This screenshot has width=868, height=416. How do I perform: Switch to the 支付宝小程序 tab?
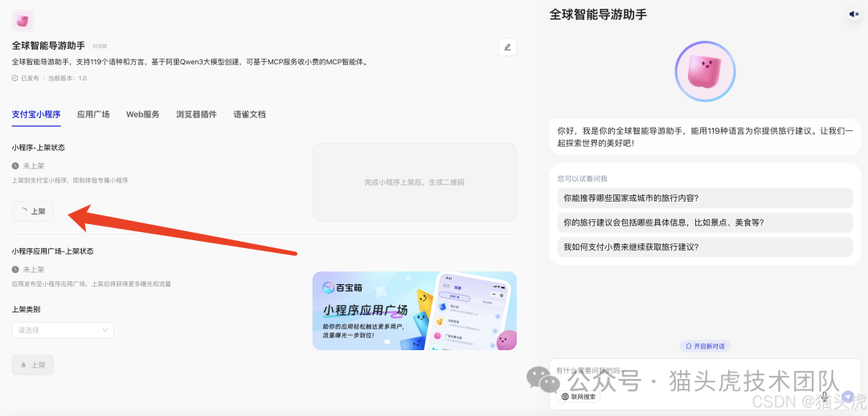pyautogui.click(x=36, y=115)
